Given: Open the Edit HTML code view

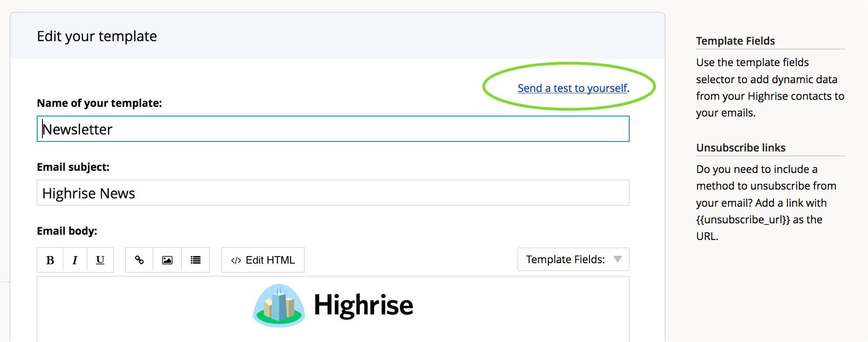Looking at the screenshot, I should point(263,260).
